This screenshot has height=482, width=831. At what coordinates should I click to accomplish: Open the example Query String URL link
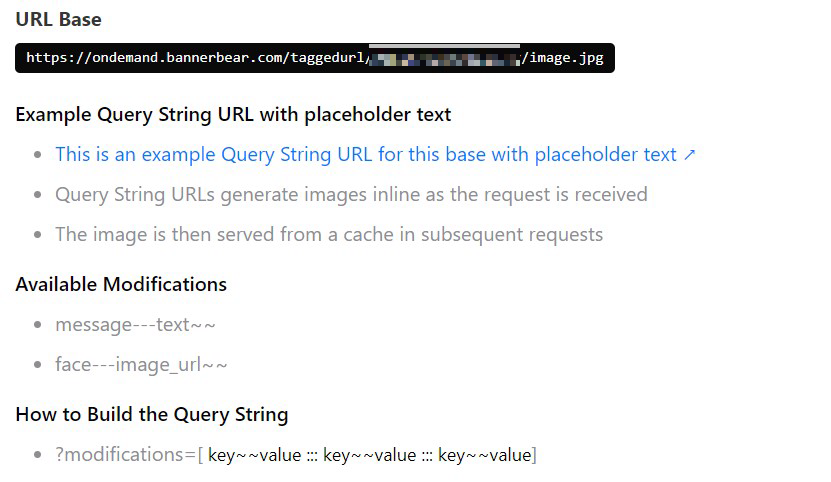[366, 155]
